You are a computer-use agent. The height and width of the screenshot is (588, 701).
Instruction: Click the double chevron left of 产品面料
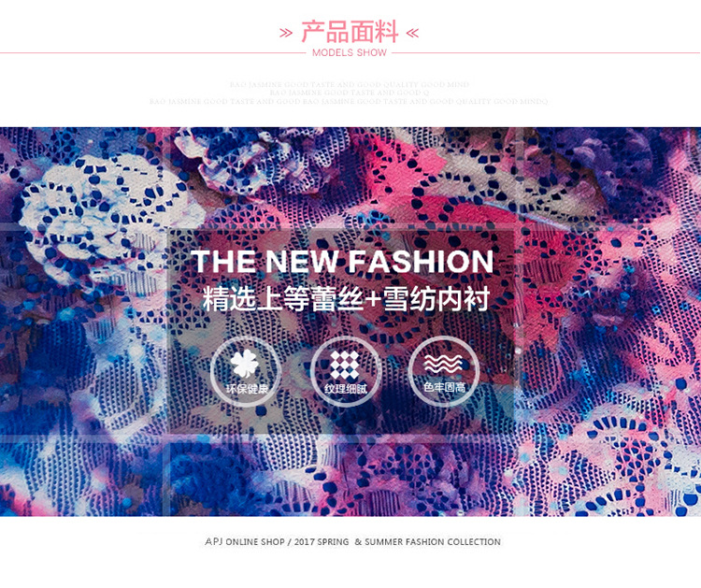pos(286,33)
